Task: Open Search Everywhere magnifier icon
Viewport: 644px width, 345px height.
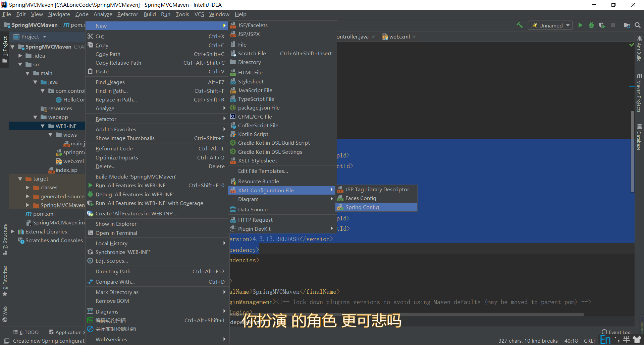Action: tap(638, 25)
